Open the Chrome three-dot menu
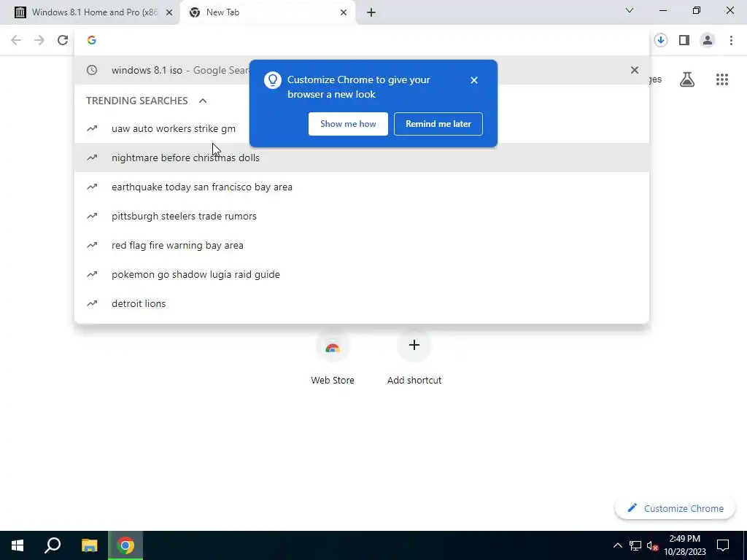Viewport: 747px width, 560px height. (731, 41)
